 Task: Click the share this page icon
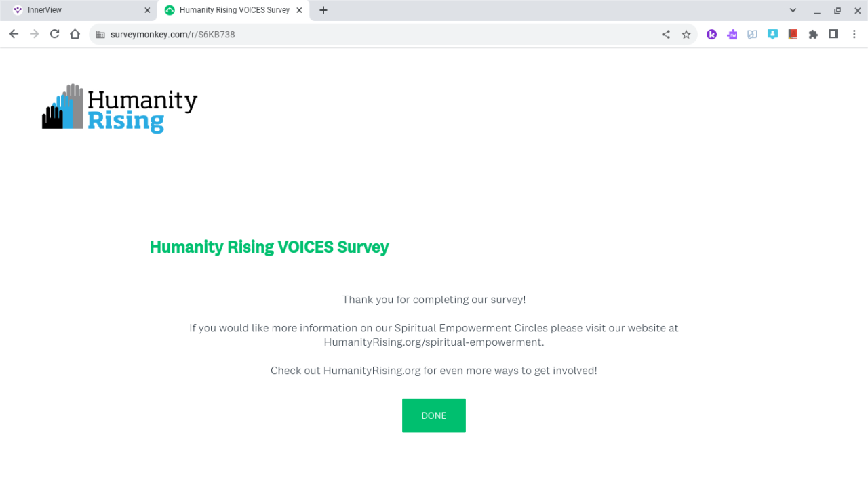666,35
